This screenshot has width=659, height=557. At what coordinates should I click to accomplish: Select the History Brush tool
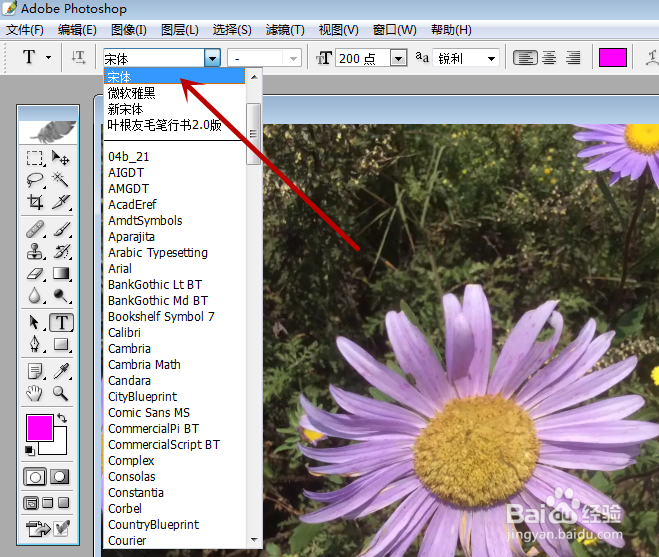[61, 251]
